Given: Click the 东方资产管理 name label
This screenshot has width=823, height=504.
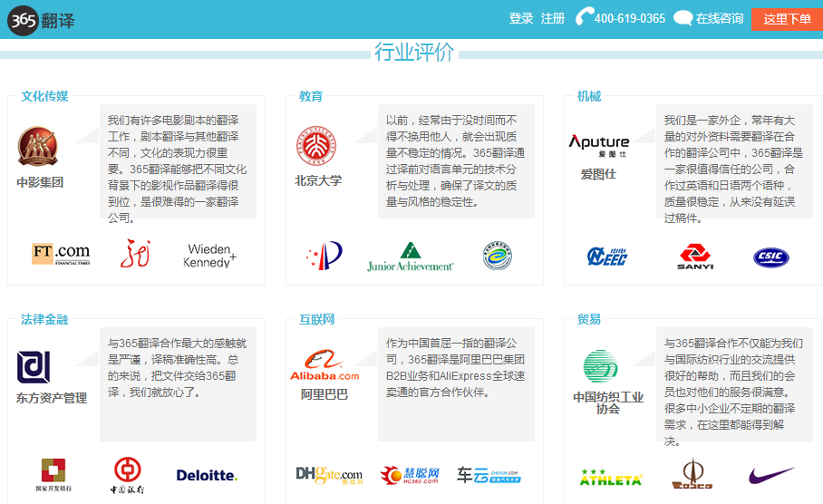Looking at the screenshot, I should 52,398.
